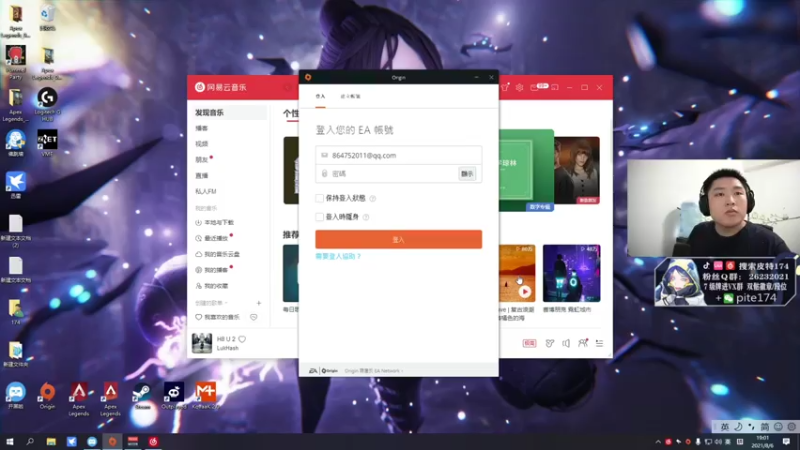Image resolution: width=800 pixels, height=450 pixels.
Task: Switch NetEase to mini mode
Action: pos(555,87)
